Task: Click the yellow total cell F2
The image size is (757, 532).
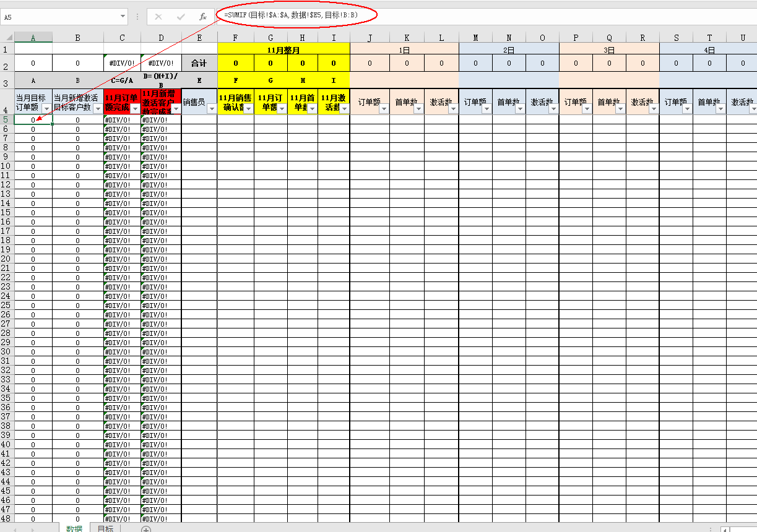Action: tap(236, 63)
